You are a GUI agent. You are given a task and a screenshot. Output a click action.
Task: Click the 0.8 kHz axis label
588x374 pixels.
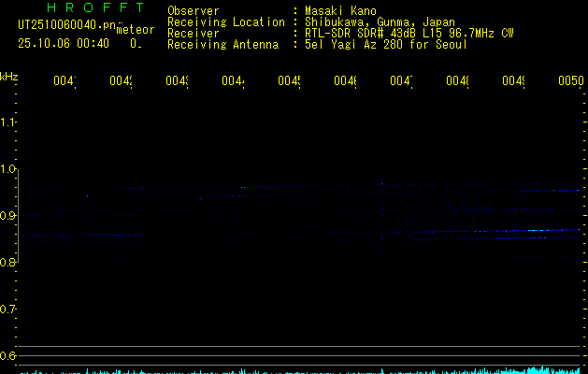point(7,262)
